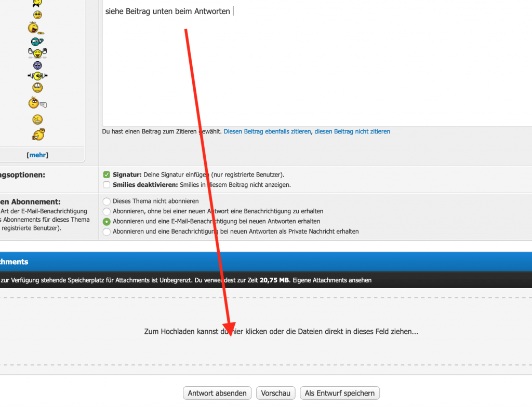
Task: Show more smilies via 'mehr' link
Action: tap(37, 155)
